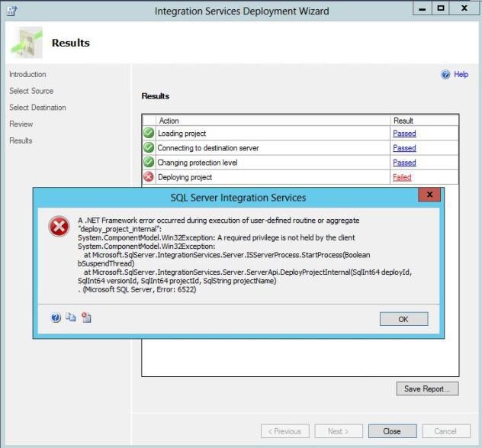Viewport: 482px width, 448px height.
Task: Click the red failed icon beside Deploying project
Action: [149, 177]
